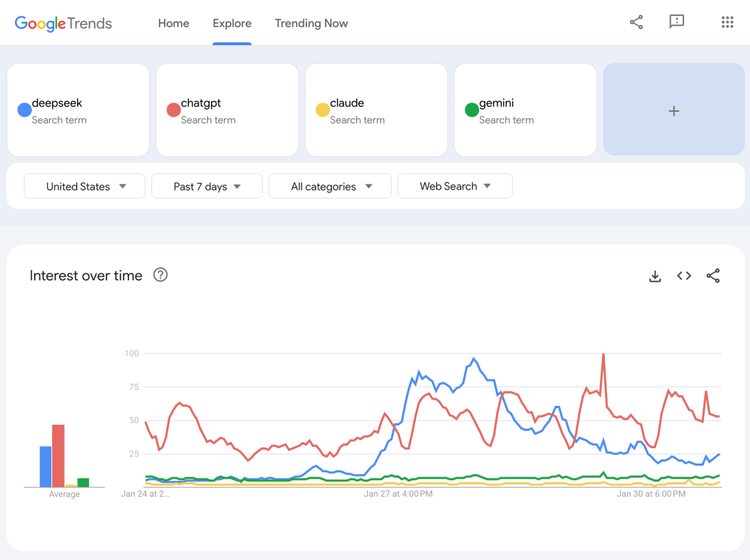Download the Interest over time chart
This screenshot has height=560, width=750.
(655, 276)
